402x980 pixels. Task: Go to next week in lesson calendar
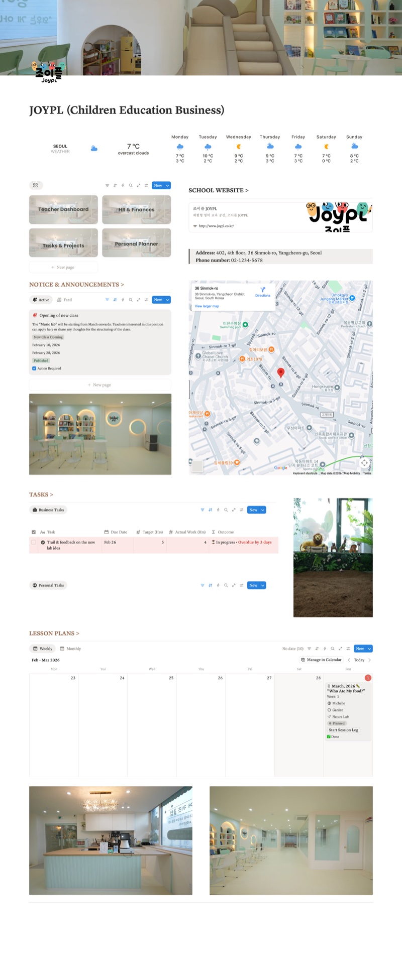tap(369, 660)
